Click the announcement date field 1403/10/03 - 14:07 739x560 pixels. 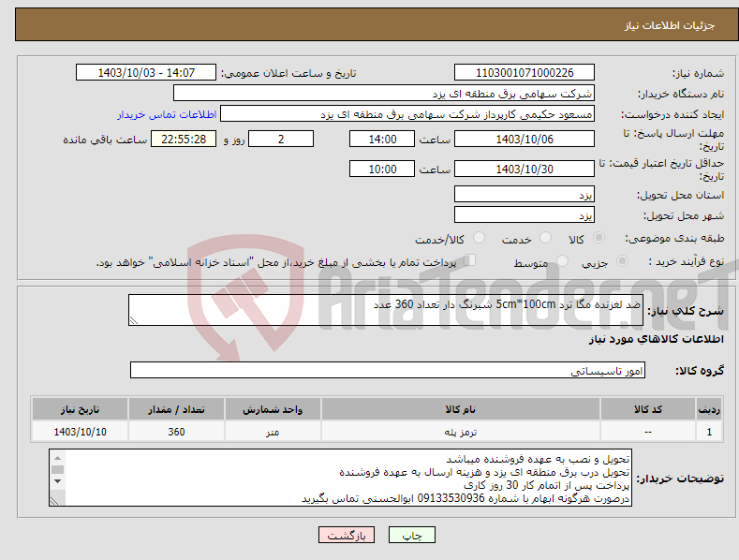145,73
